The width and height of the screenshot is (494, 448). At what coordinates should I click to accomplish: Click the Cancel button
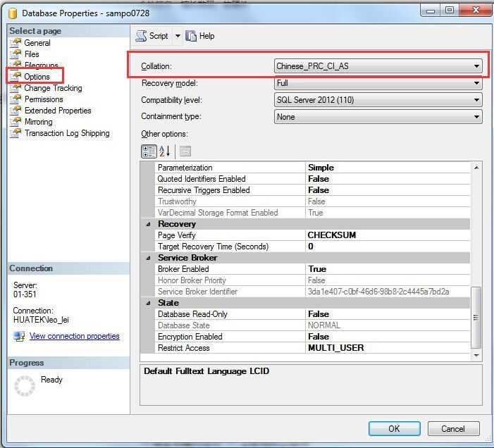pos(453,429)
